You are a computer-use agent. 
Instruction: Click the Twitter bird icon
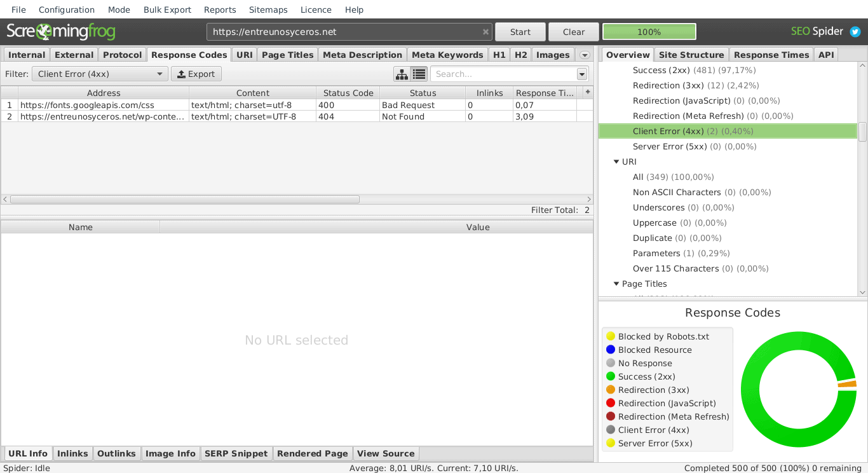click(x=855, y=31)
